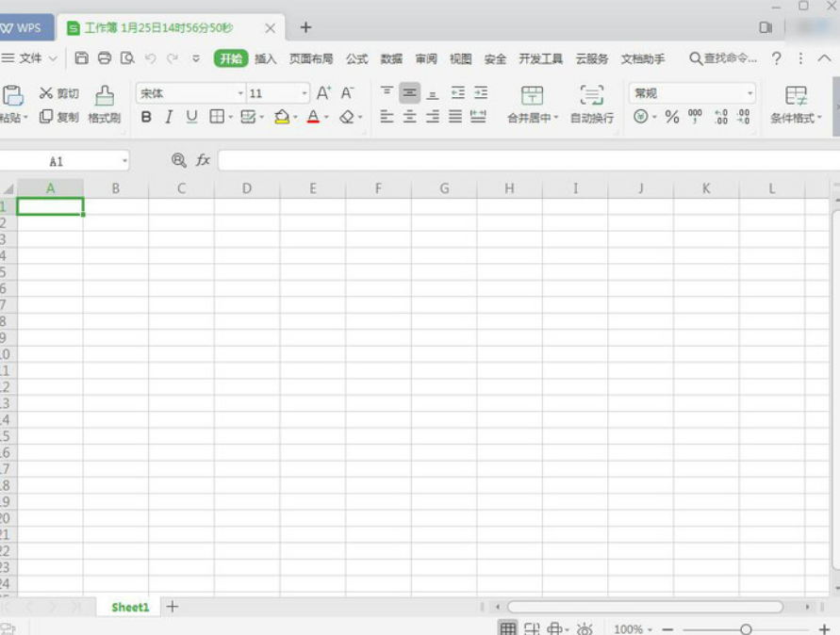Image resolution: width=840 pixels, height=635 pixels.
Task: Switch to the 公式 ribbon tab
Action: 356,58
